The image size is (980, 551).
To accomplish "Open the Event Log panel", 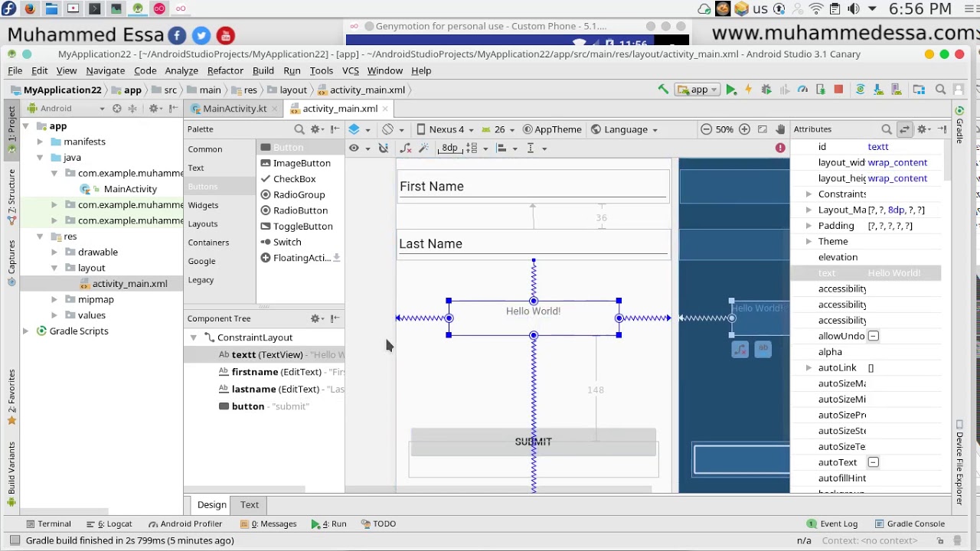I will [x=831, y=524].
